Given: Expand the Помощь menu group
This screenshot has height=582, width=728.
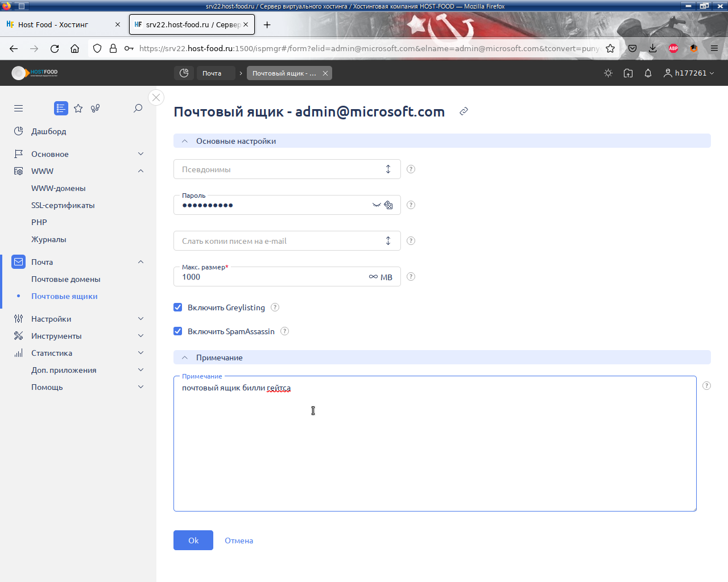Looking at the screenshot, I should coord(140,387).
